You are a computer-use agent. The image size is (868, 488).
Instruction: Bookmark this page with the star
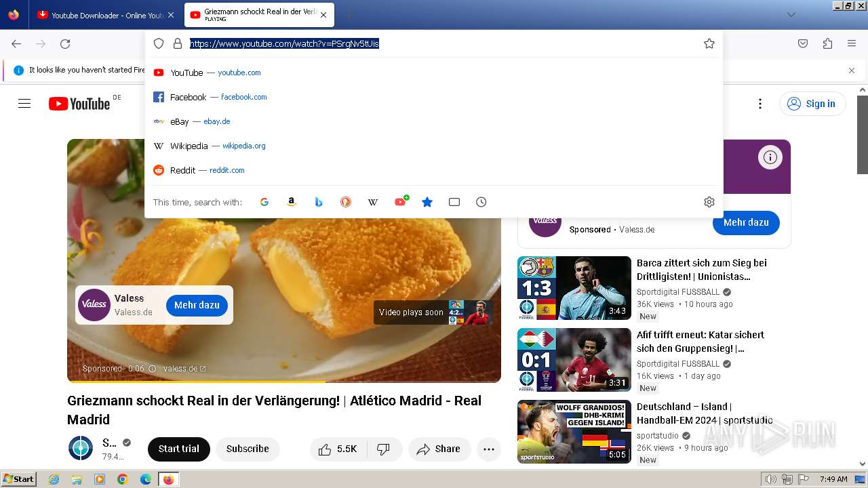[x=709, y=43]
